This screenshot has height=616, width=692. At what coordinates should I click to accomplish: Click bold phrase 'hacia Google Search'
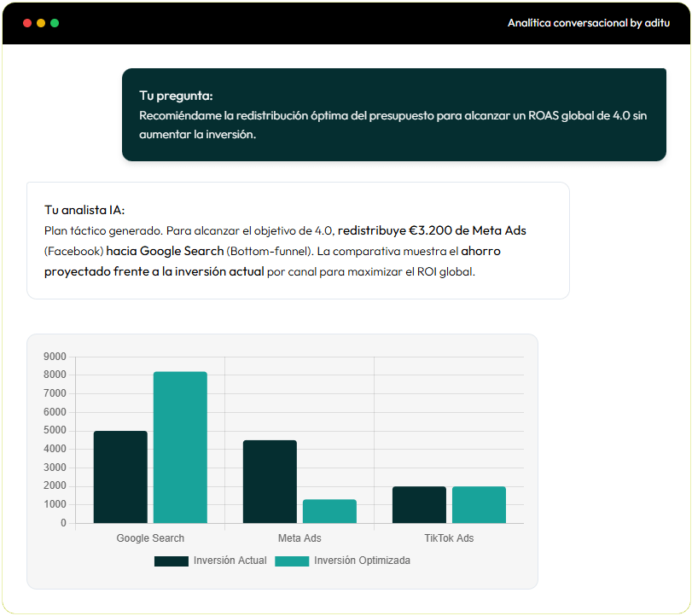pos(165,251)
